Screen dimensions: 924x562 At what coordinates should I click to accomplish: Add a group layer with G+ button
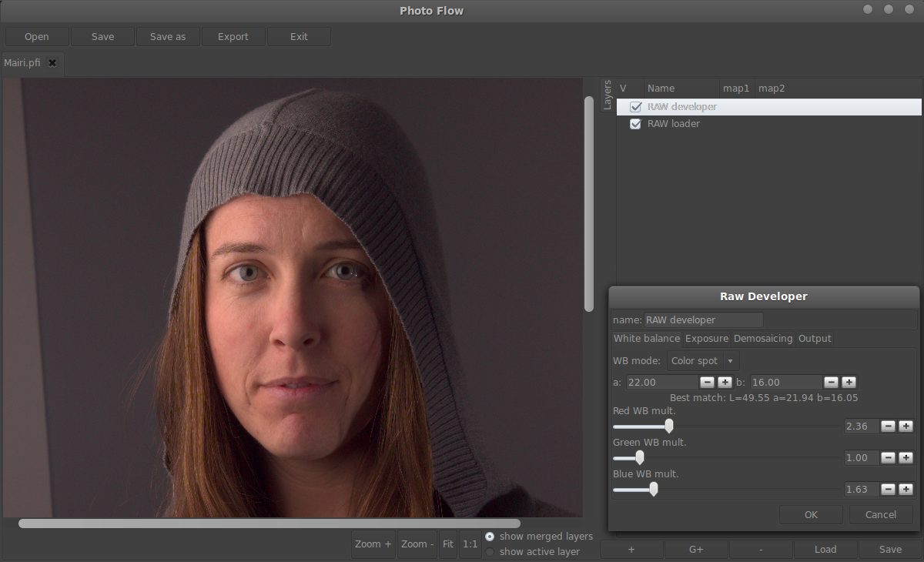(x=696, y=549)
